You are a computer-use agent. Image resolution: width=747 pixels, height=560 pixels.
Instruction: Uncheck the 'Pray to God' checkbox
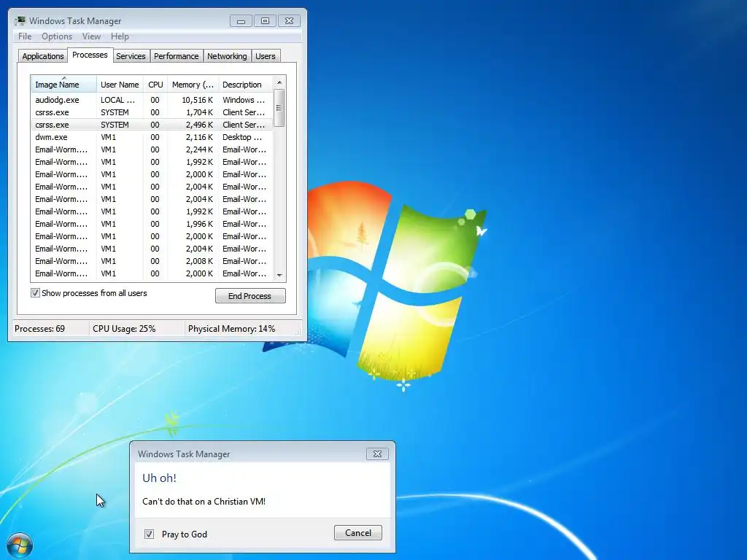coord(149,534)
